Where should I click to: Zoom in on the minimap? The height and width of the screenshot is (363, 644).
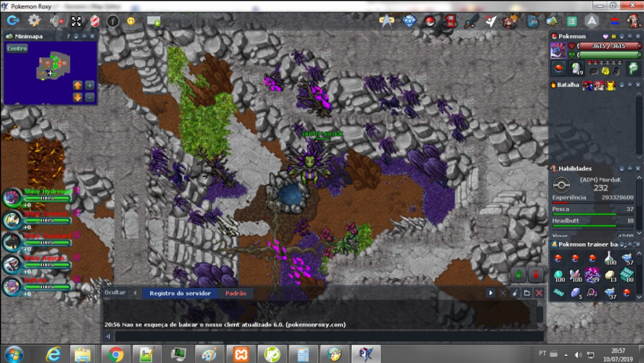click(90, 85)
